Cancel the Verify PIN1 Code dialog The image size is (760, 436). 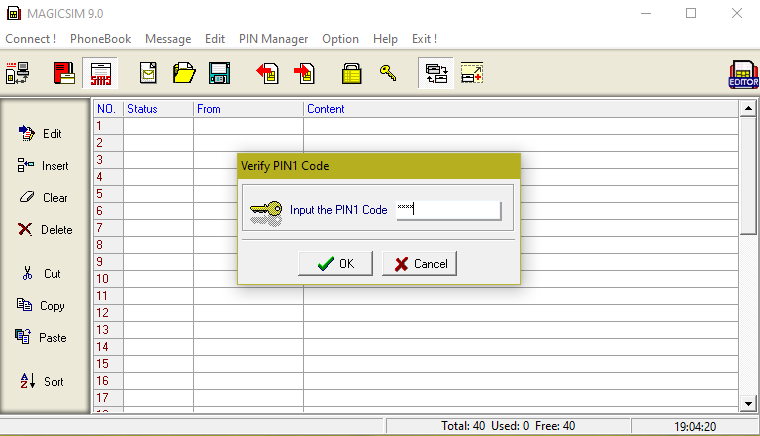click(x=419, y=264)
